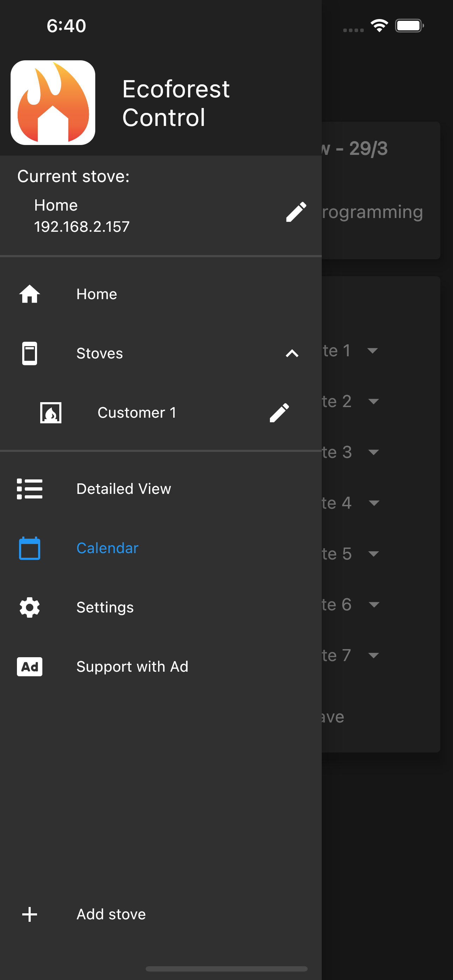The height and width of the screenshot is (980, 453).
Task: Select the Customer 1 stove entry
Action: [x=161, y=413]
